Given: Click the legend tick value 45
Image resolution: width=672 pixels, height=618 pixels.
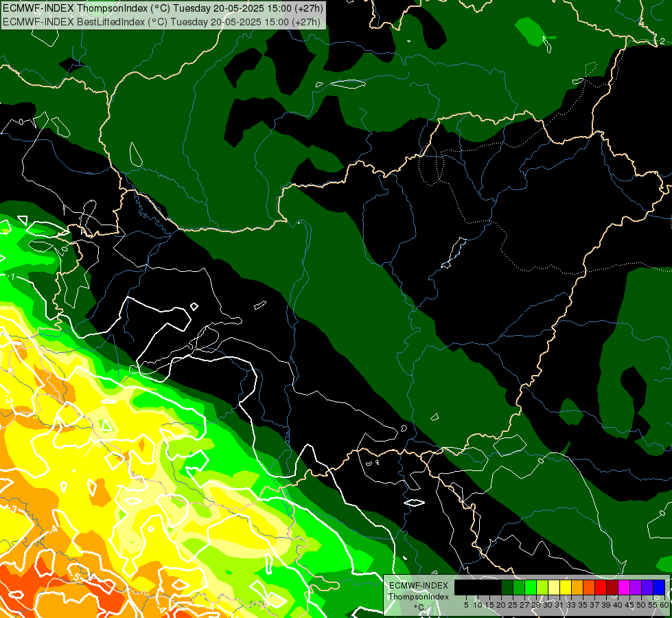Looking at the screenshot, I should (x=630, y=605).
